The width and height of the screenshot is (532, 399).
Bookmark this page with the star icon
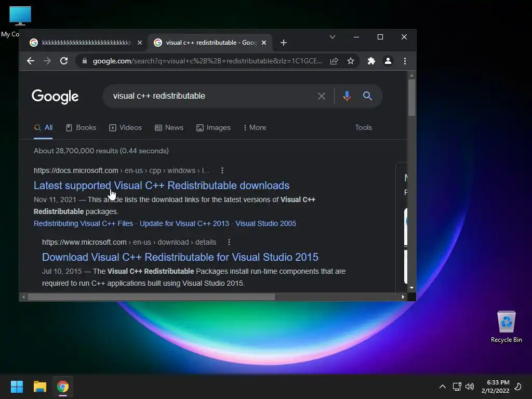(351, 61)
